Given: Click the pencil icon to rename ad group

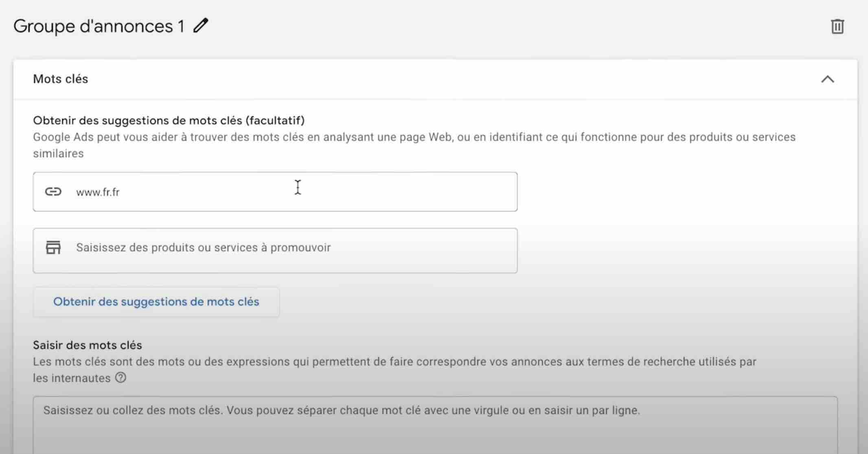Looking at the screenshot, I should (x=201, y=26).
